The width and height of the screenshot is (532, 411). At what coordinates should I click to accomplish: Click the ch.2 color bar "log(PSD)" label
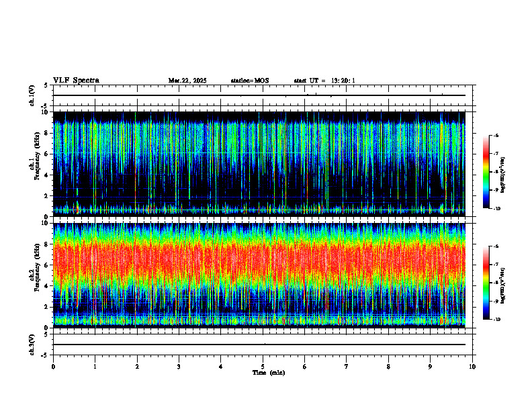(503, 286)
